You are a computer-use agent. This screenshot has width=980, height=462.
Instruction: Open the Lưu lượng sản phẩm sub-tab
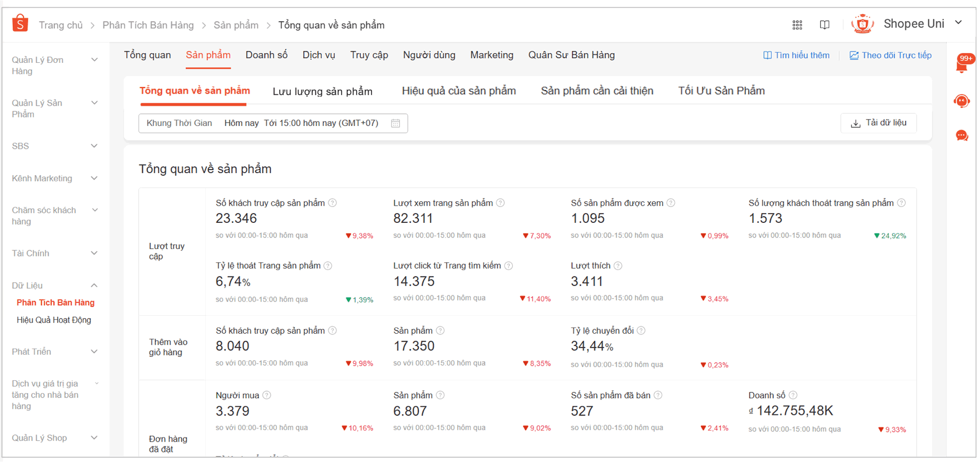[x=322, y=91]
